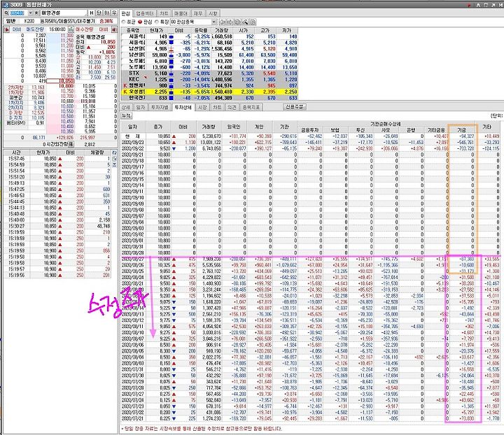Switch to the 재무 tab
The height and width of the screenshot is (435, 504).
point(197,13)
